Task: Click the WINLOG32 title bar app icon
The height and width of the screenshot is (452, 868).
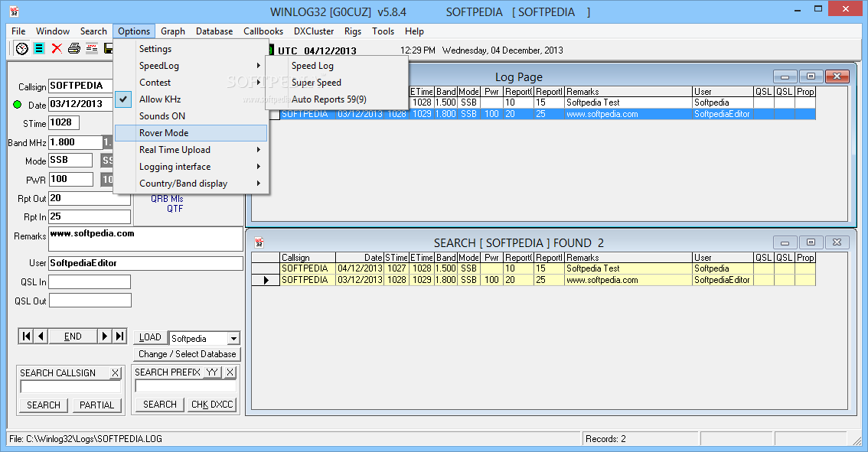Action: click(x=14, y=11)
